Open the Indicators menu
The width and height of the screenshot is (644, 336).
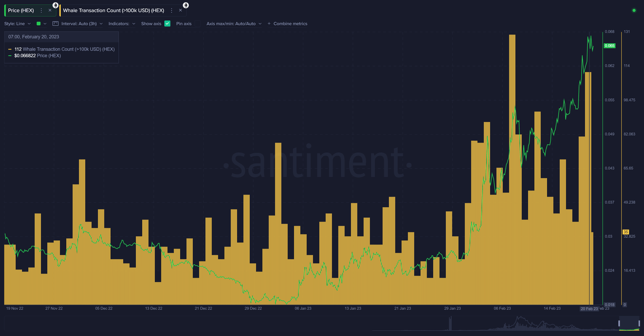122,23
